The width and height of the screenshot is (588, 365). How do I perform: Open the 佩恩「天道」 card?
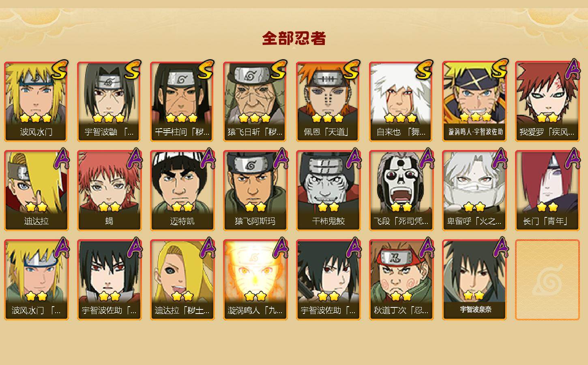[x=328, y=101]
